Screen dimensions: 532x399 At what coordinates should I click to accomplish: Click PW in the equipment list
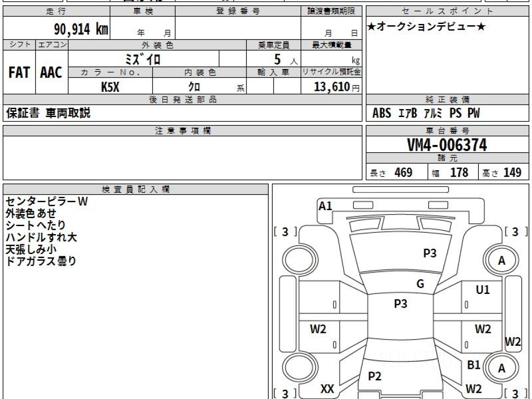(x=473, y=113)
